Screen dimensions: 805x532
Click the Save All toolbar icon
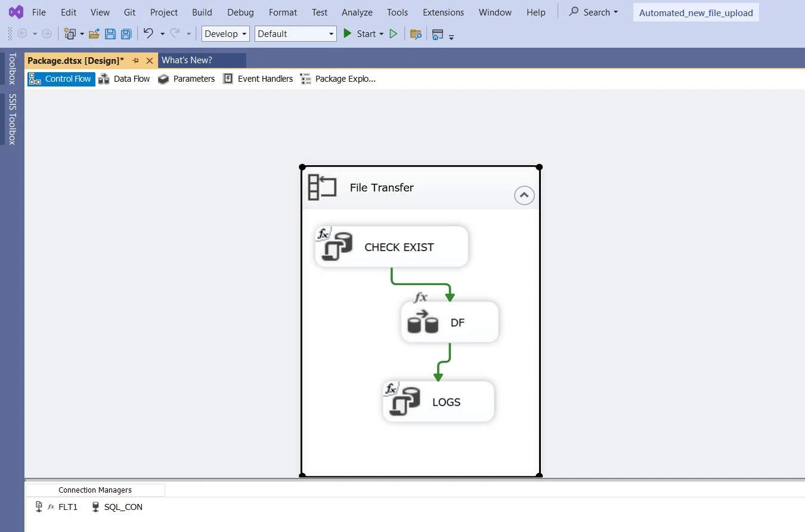(x=126, y=34)
